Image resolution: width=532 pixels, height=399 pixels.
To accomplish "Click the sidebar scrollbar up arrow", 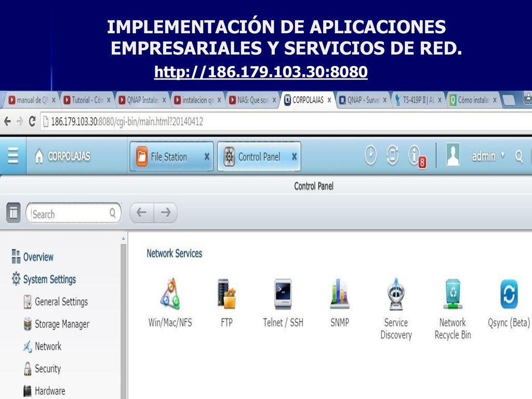I will (123, 239).
